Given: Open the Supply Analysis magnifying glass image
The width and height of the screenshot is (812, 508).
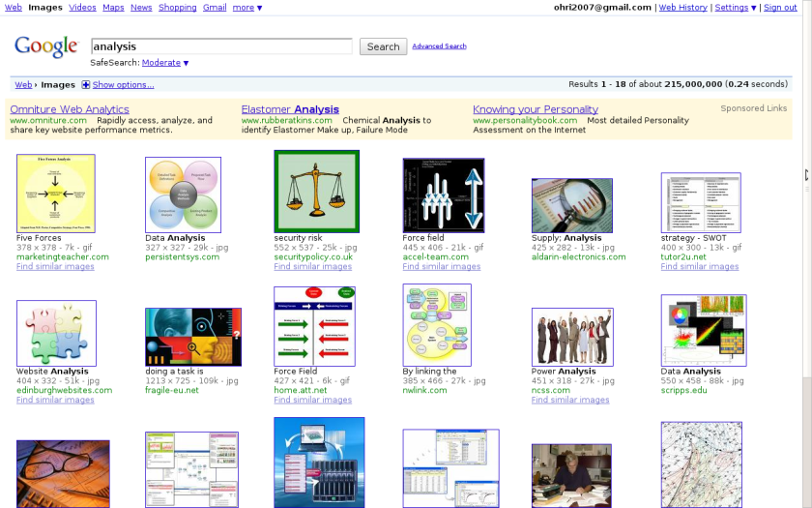Looking at the screenshot, I should (x=571, y=205).
